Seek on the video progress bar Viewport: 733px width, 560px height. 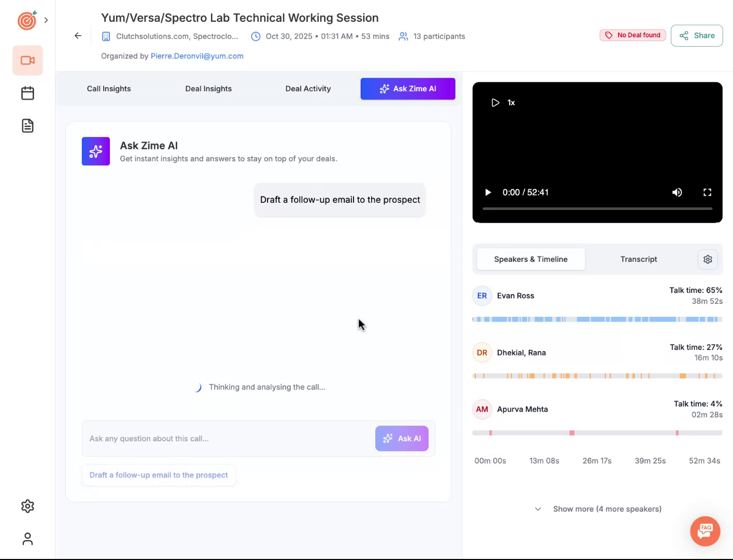[597, 208]
